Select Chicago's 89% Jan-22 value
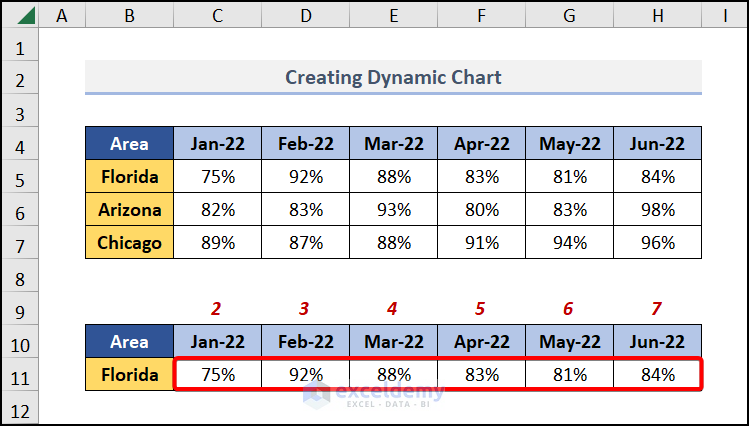Screen dimensions: 749x426 218,243
